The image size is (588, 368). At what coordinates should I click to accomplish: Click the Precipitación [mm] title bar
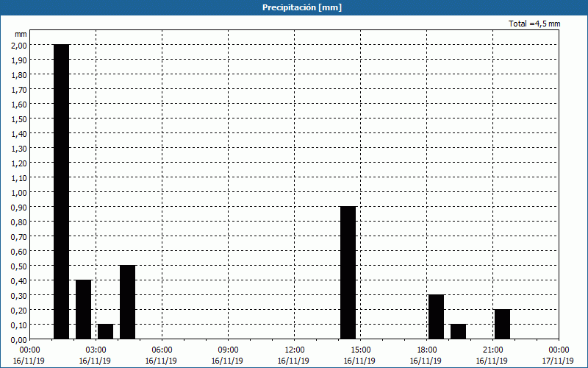(x=294, y=7)
